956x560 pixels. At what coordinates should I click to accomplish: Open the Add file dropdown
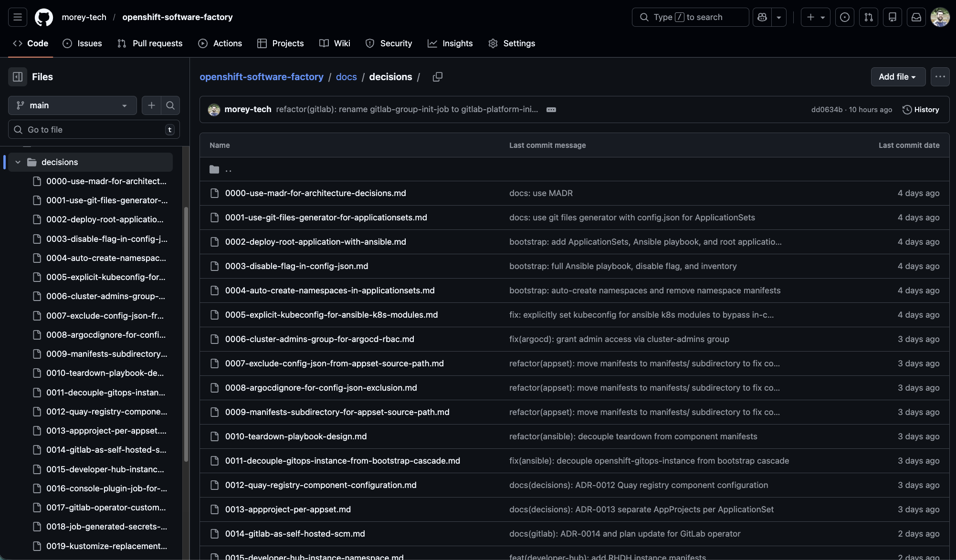coord(898,77)
